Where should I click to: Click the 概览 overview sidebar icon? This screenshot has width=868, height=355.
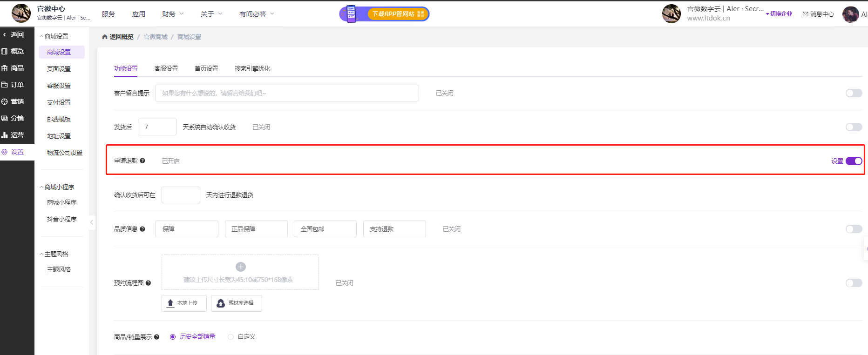click(x=5, y=51)
